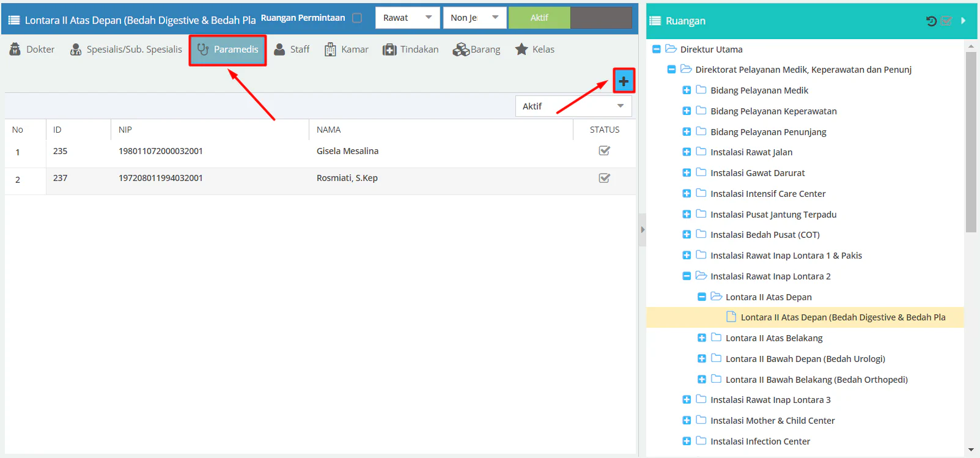
Task: Click the vertical scrollbar thumb of the Ruangan tree
Action: point(971,142)
